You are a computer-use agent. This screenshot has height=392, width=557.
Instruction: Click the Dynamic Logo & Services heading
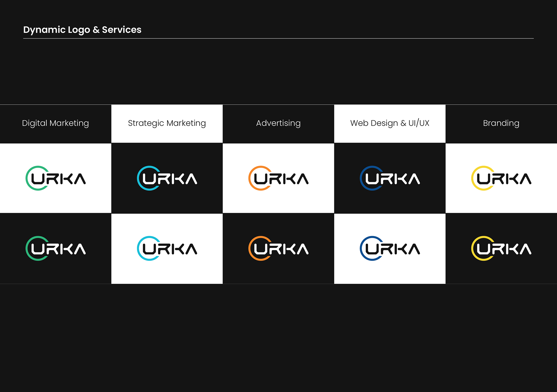tap(82, 30)
